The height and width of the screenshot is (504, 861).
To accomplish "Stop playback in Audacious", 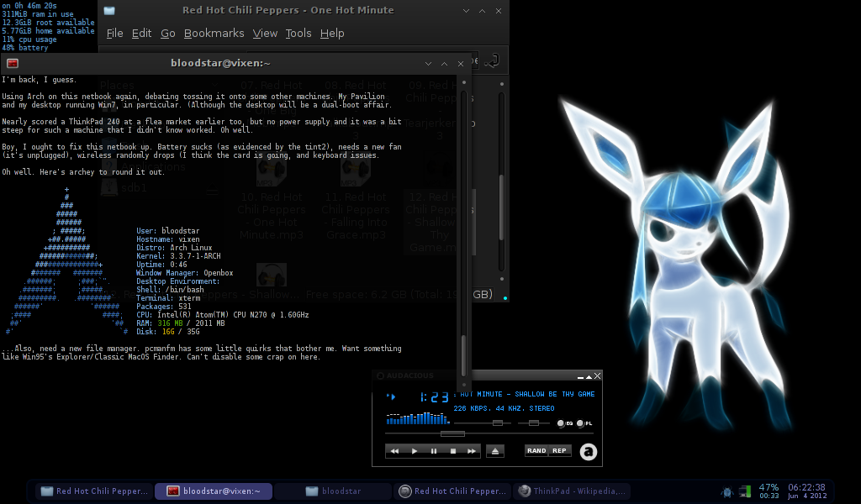I will tap(453, 451).
